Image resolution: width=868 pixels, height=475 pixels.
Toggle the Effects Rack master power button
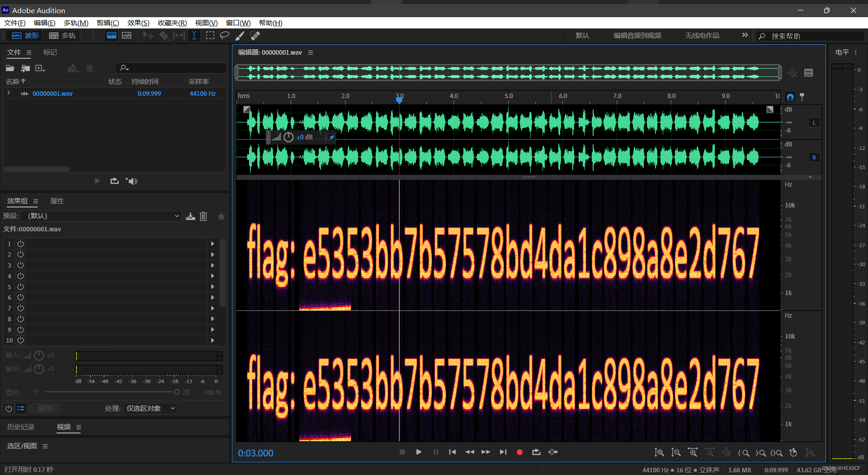coord(8,409)
